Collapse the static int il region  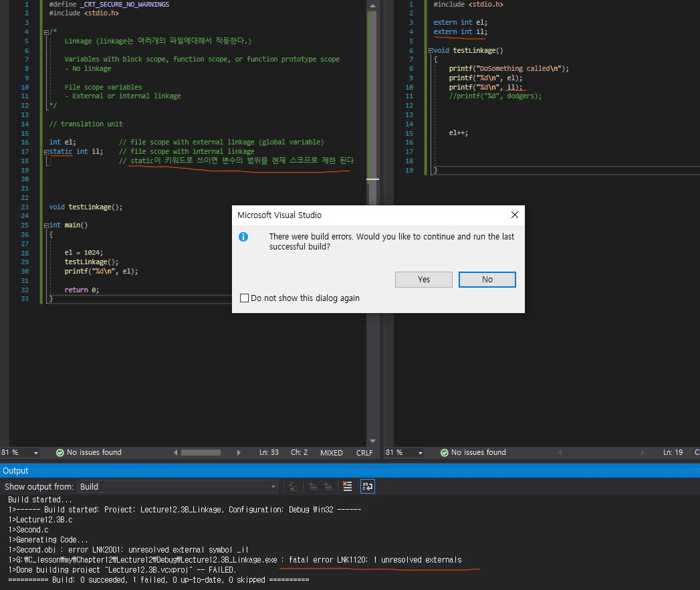pyautogui.click(x=46, y=152)
